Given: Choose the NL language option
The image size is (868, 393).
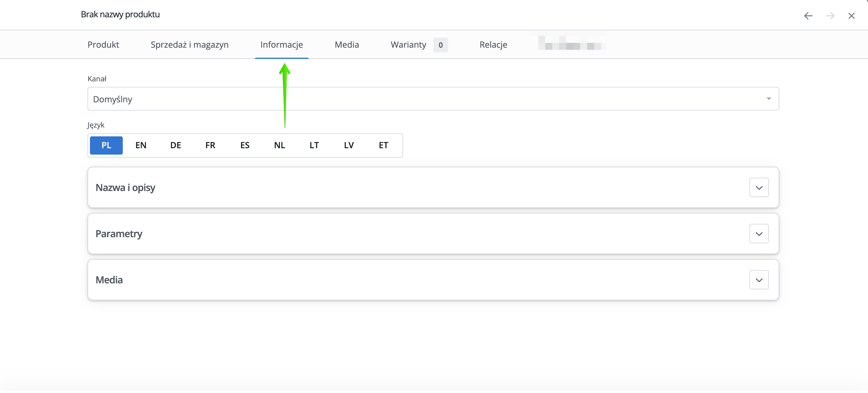Looking at the screenshot, I should tap(279, 145).
